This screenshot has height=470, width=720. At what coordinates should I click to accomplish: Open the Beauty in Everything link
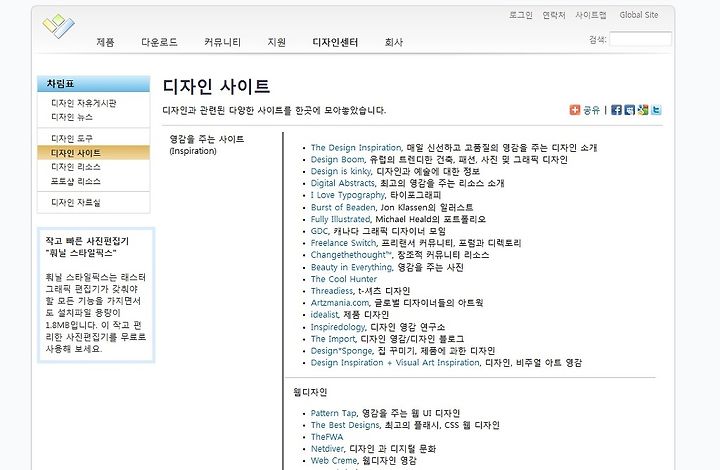pos(351,267)
